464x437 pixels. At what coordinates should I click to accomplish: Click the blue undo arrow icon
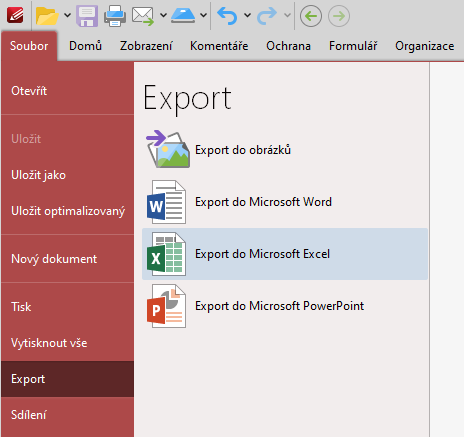tap(227, 16)
